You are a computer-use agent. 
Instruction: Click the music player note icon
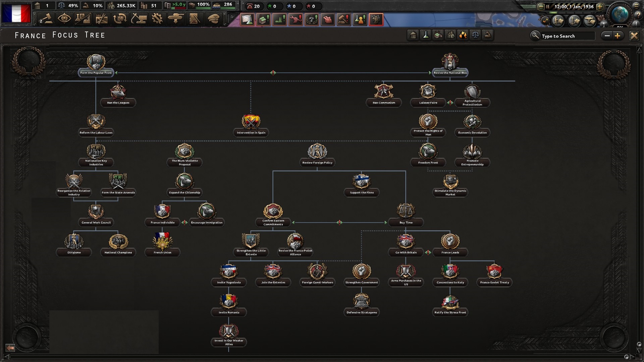pos(545,21)
